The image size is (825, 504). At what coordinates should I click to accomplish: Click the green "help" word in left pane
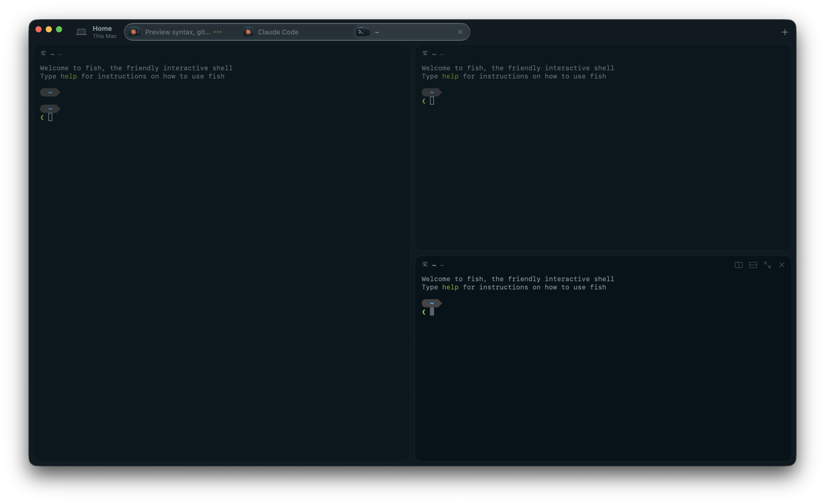[68, 76]
